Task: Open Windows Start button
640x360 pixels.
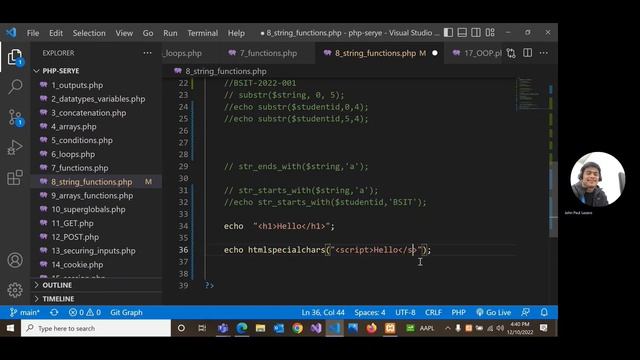Action: click(x=10, y=328)
